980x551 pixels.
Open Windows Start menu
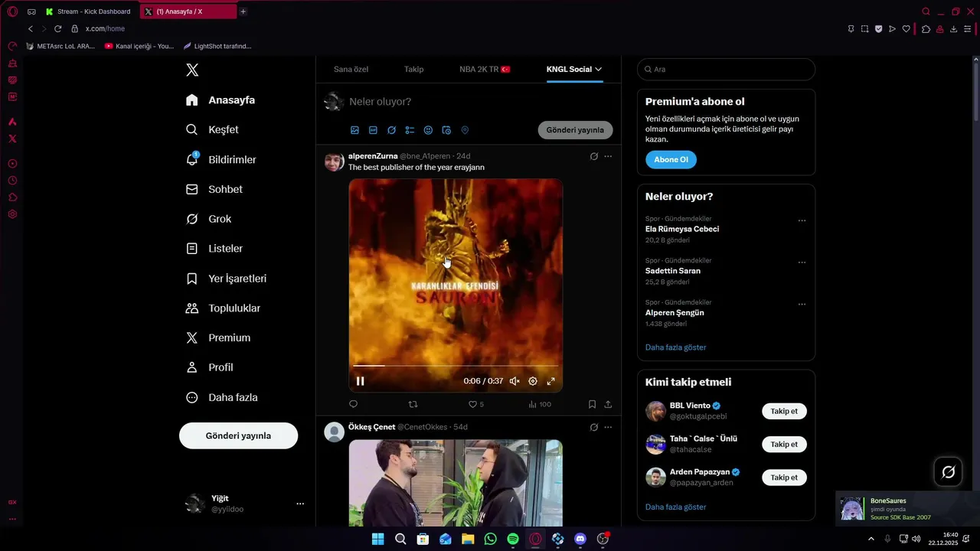[377, 539]
